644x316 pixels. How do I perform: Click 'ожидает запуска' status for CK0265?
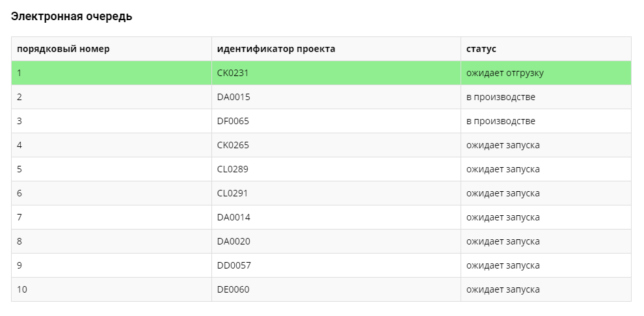[x=503, y=145]
